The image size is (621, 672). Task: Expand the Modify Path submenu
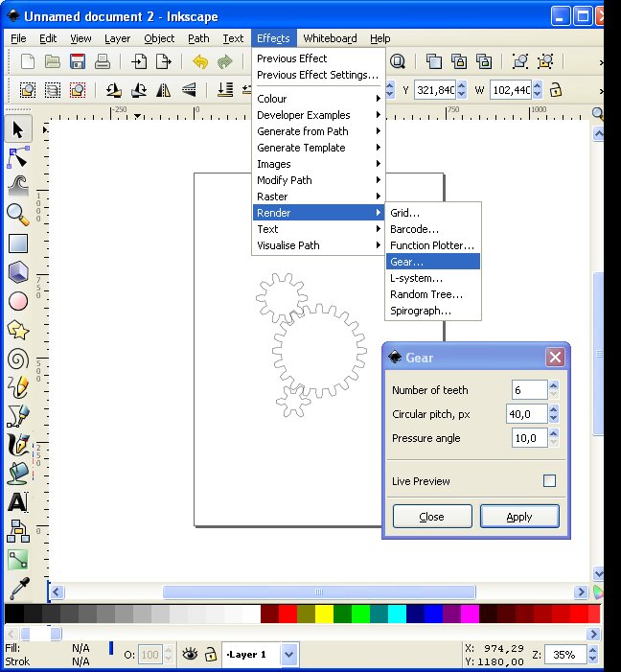click(x=285, y=180)
